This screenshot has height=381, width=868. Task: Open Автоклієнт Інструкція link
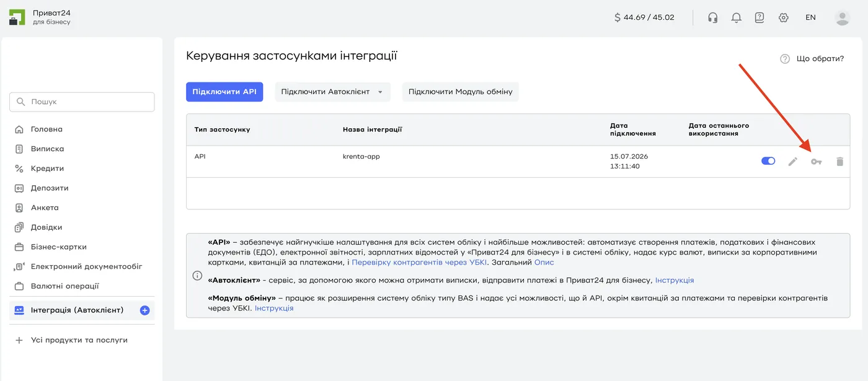pos(675,280)
